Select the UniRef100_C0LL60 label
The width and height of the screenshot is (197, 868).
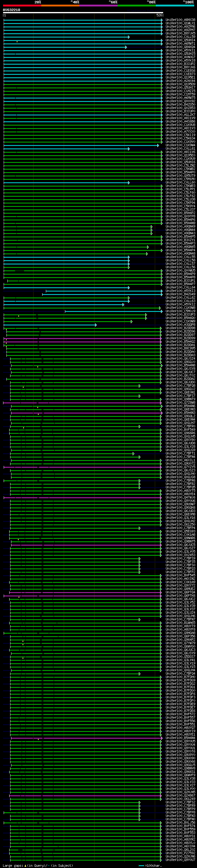180,183
